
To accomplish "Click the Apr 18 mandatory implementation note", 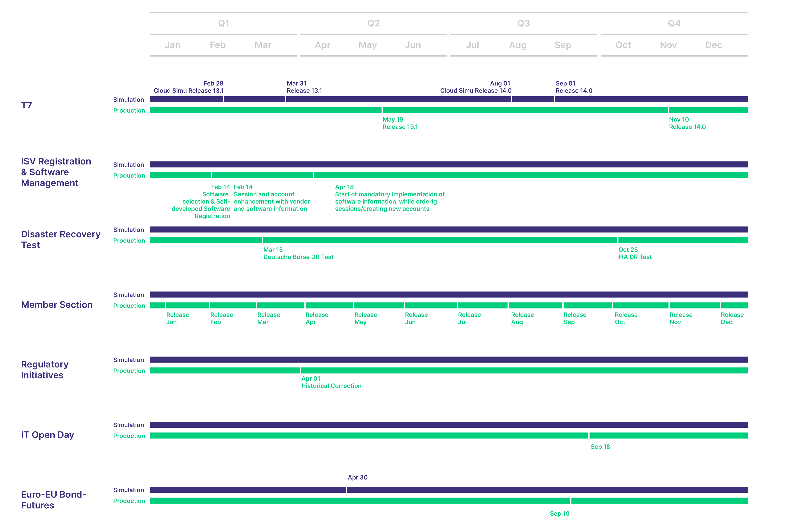I will click(x=389, y=198).
